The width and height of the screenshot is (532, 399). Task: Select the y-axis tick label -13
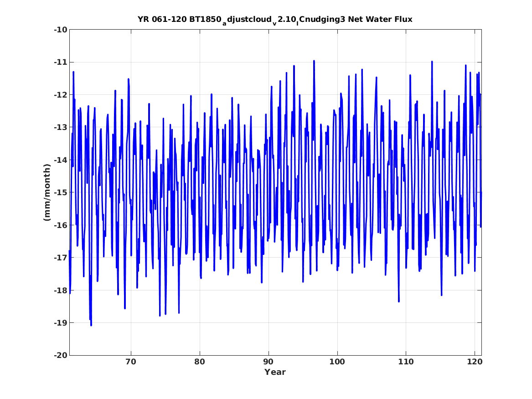coord(60,127)
